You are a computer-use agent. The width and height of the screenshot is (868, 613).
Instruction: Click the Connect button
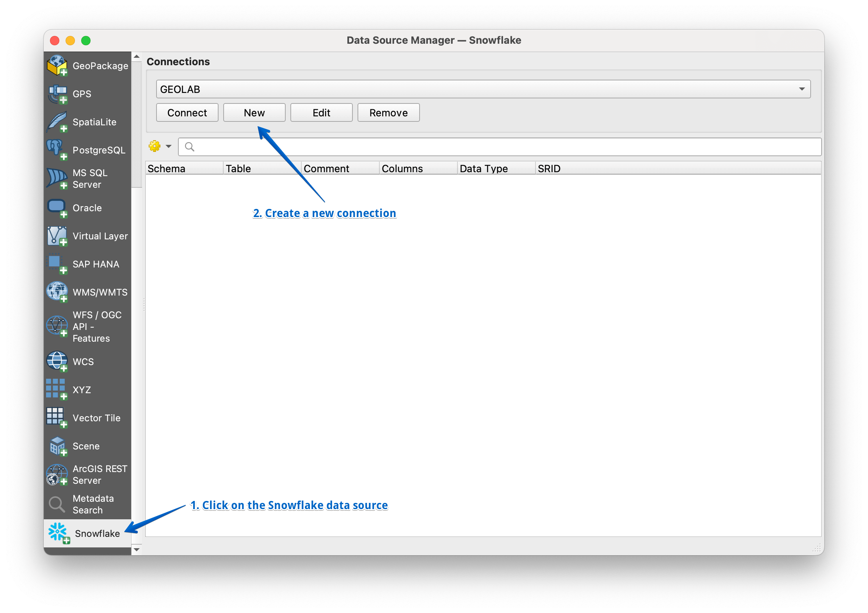pyautogui.click(x=187, y=113)
